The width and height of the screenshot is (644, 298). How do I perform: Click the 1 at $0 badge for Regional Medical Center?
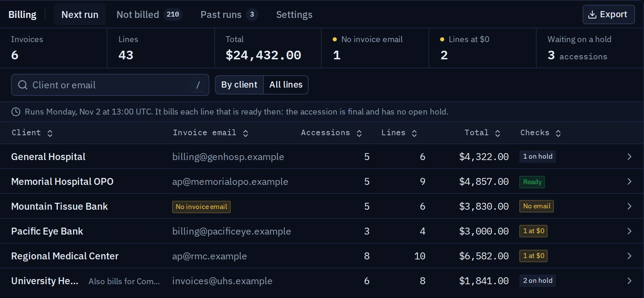533,256
